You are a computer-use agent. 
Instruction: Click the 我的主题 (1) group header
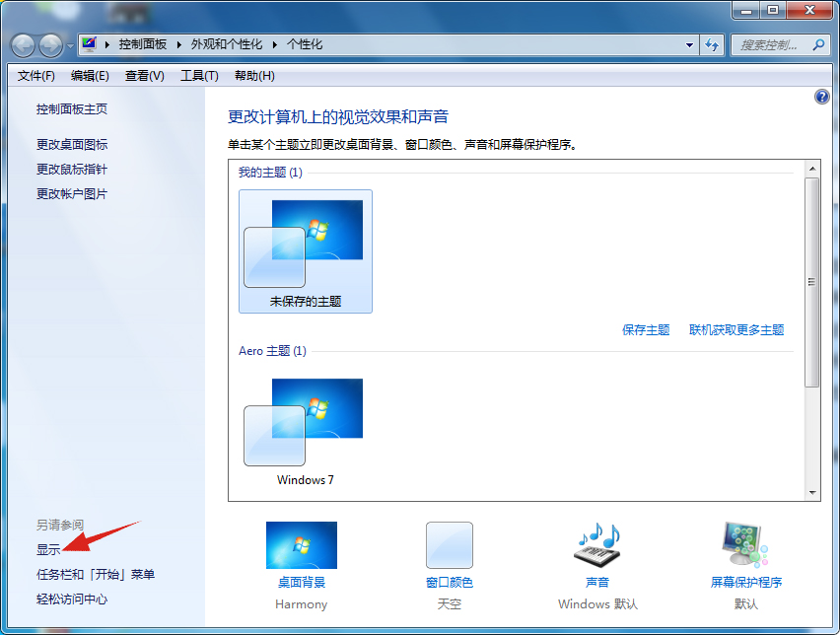click(270, 173)
